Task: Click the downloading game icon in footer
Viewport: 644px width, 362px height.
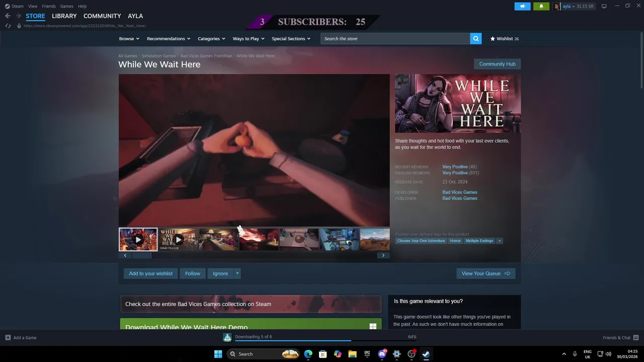Action: (227, 337)
